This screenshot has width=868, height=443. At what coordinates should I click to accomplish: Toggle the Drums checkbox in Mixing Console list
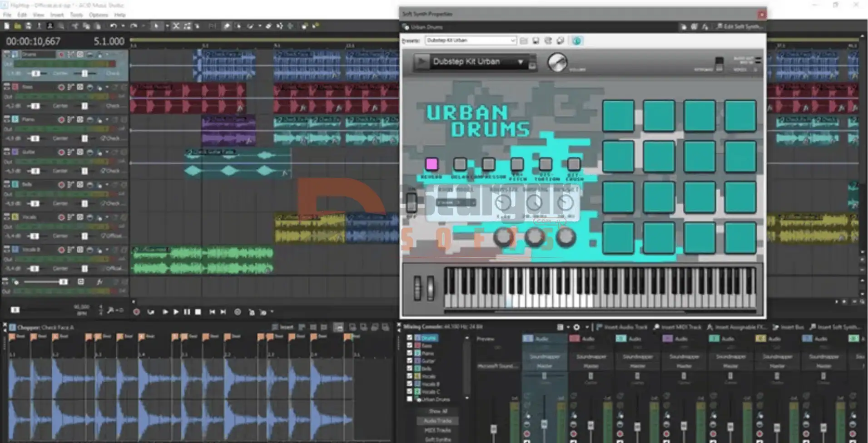tap(409, 338)
